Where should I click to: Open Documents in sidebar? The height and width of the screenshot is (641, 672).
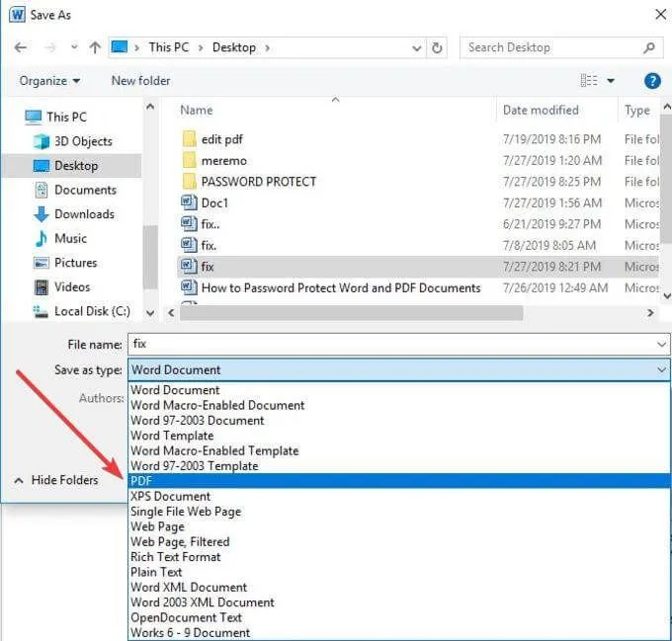click(x=75, y=190)
